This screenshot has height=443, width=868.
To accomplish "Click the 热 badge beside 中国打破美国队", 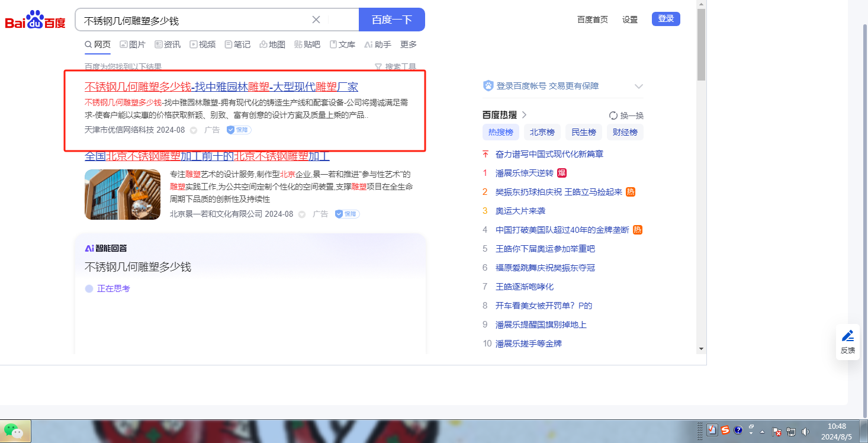I will [638, 230].
